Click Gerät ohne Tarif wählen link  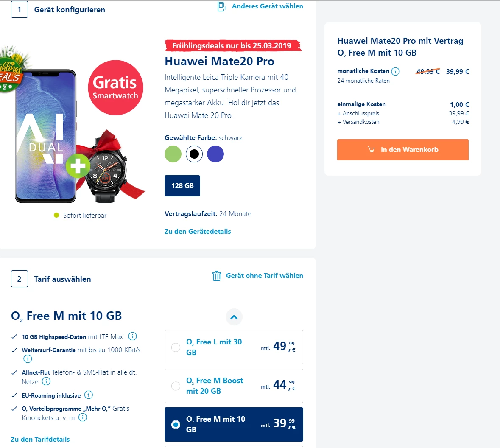[x=264, y=275]
